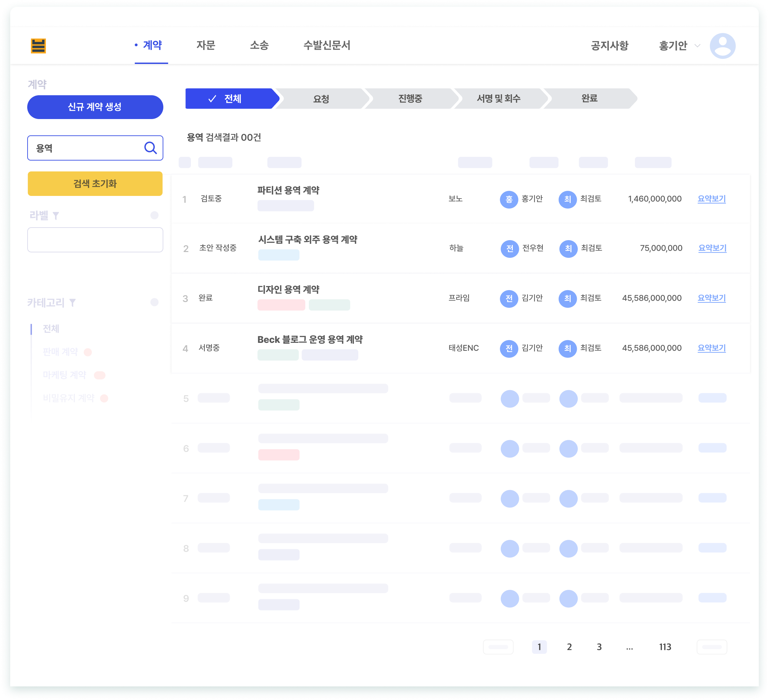Open 요약보기 for 디자인 용역 계약
Screen dimensions: 769x700
click(711, 298)
